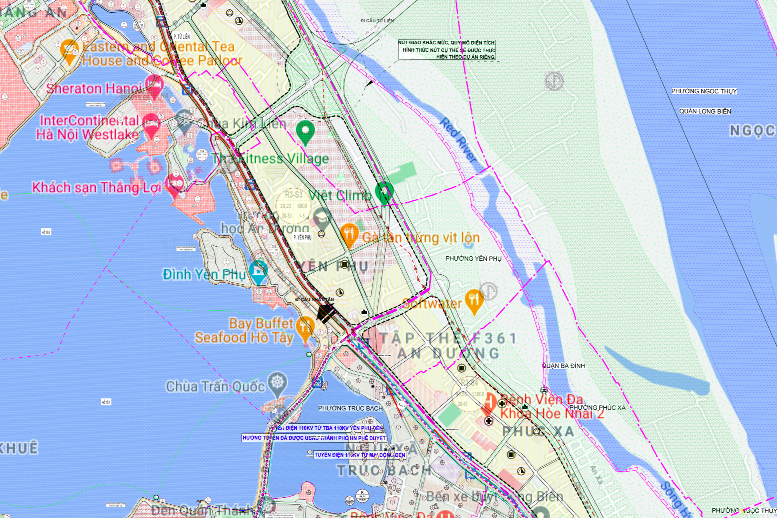Click the QUẬN BA ĐÌNH label

(563, 365)
